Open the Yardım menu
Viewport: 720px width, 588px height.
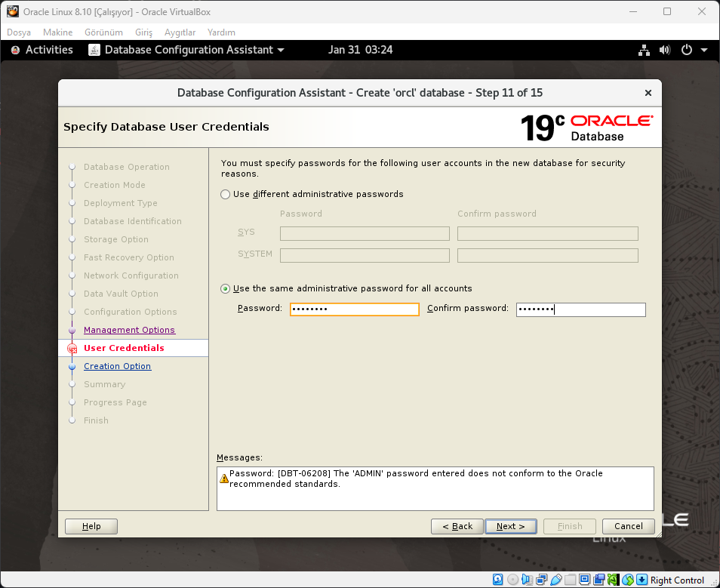(x=221, y=32)
